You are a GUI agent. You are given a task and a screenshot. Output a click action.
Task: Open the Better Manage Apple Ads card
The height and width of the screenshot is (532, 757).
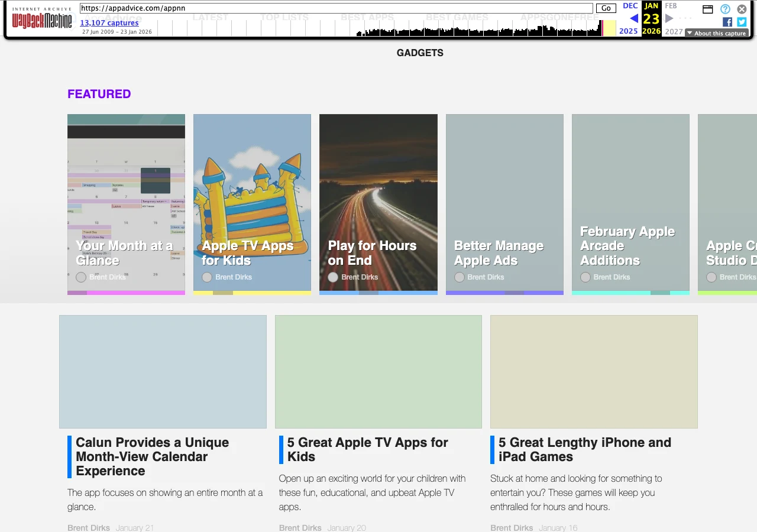click(x=504, y=205)
